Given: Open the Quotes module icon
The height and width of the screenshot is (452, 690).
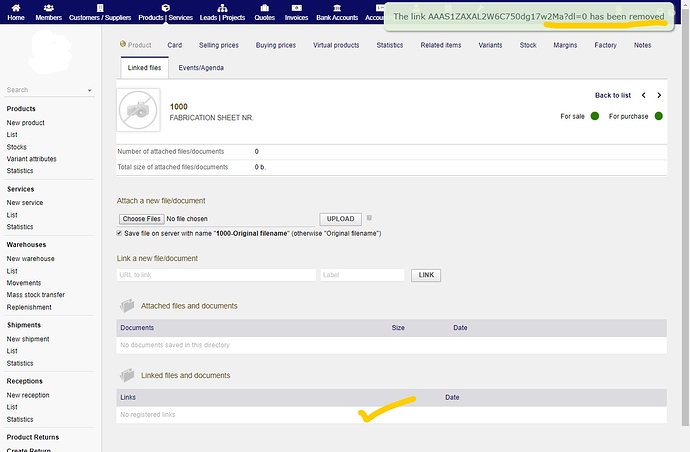Looking at the screenshot, I should (x=264, y=6).
